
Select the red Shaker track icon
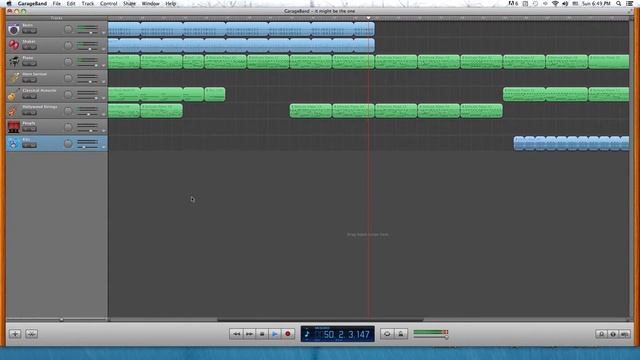[x=13, y=45]
